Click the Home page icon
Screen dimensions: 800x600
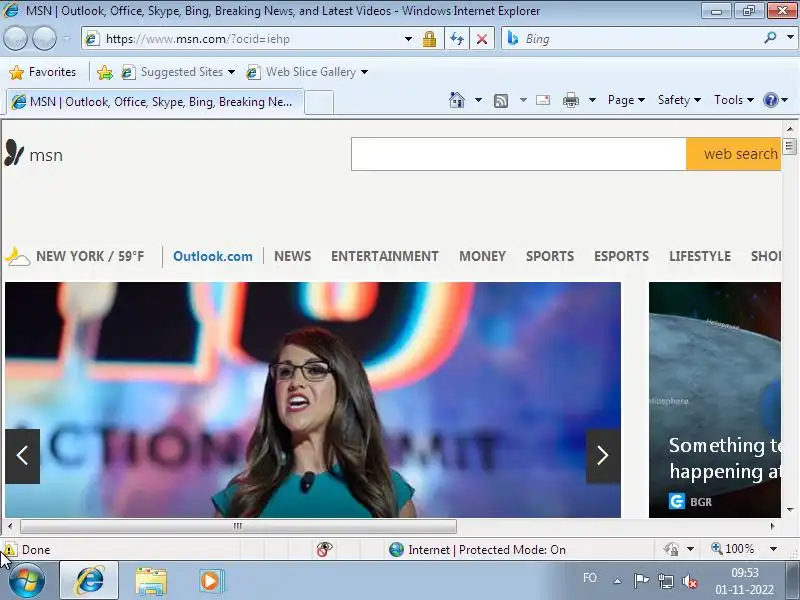tap(457, 100)
